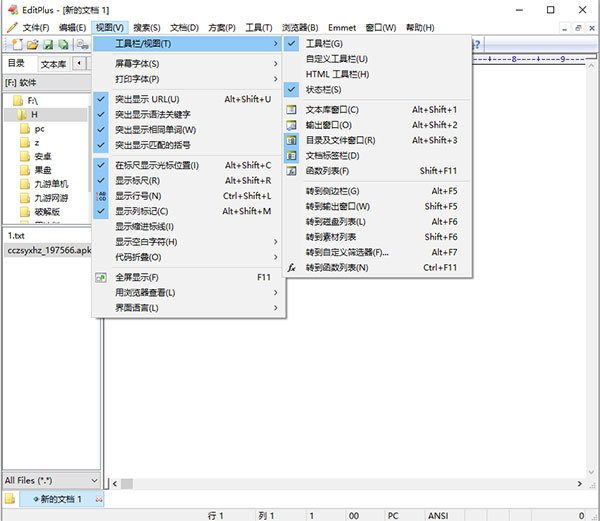The height and width of the screenshot is (521, 600).
Task: Click the Open file toolbar icon
Action: (33, 44)
